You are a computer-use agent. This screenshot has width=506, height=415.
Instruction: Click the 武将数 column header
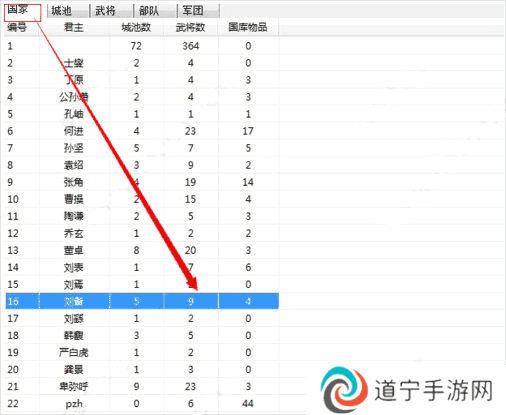pyautogui.click(x=191, y=27)
